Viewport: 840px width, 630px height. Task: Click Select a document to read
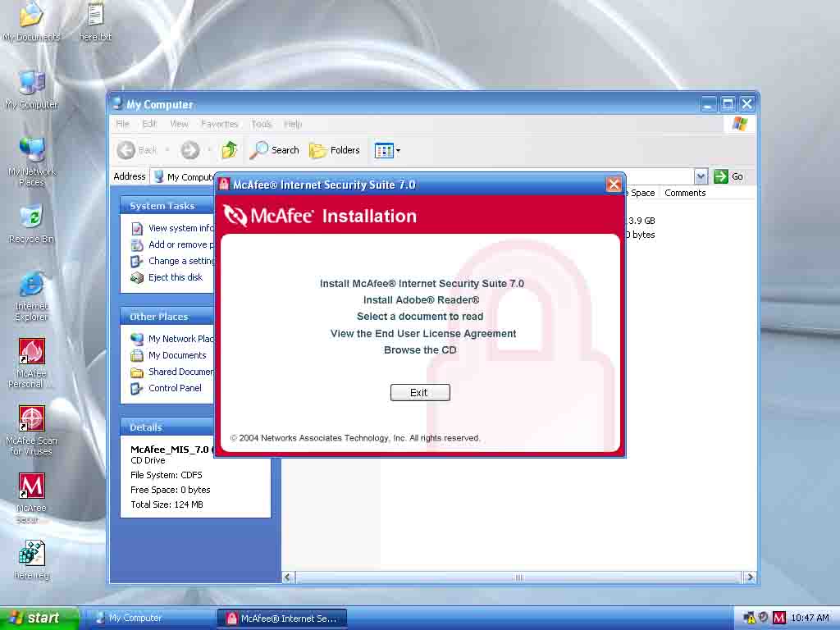click(420, 317)
